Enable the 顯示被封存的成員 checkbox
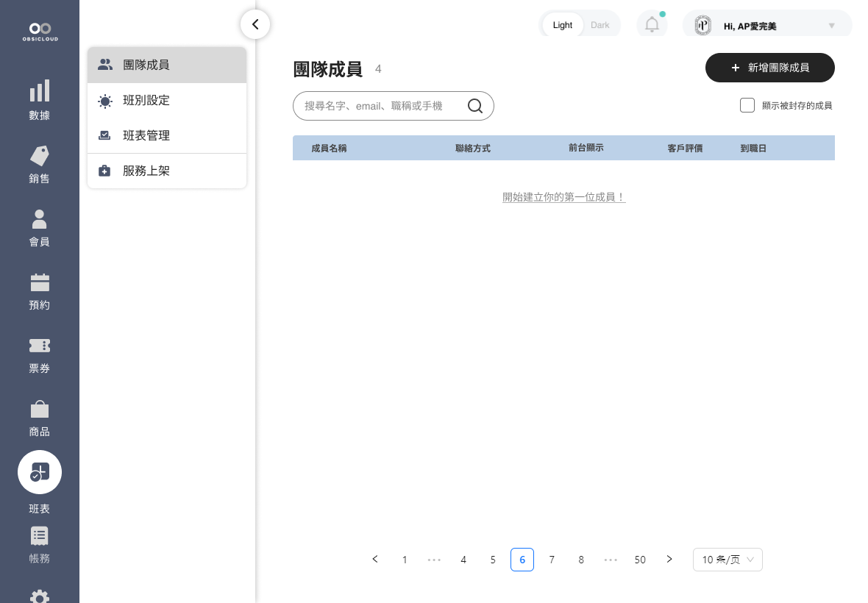868x603 pixels. click(747, 105)
